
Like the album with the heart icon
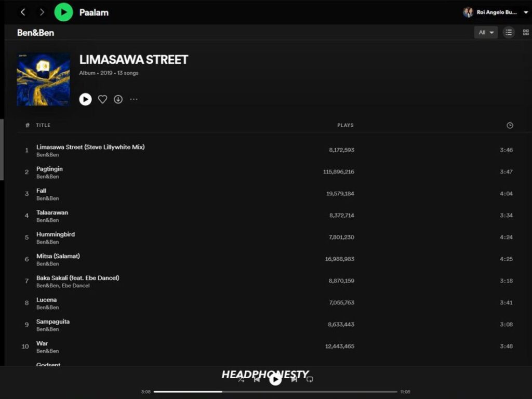coord(102,99)
